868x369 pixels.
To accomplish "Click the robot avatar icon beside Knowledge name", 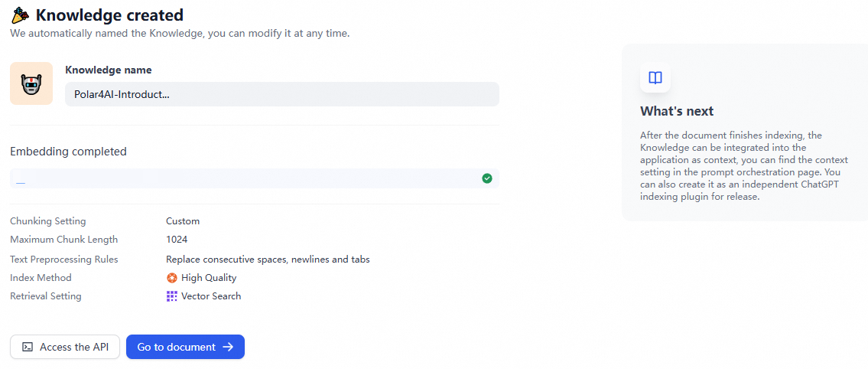I will (31, 83).
